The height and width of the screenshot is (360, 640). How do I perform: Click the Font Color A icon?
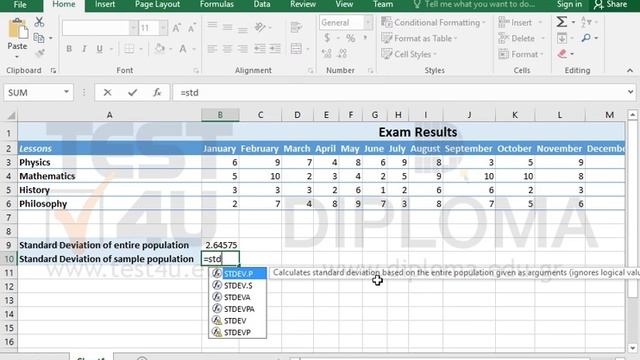(x=183, y=49)
